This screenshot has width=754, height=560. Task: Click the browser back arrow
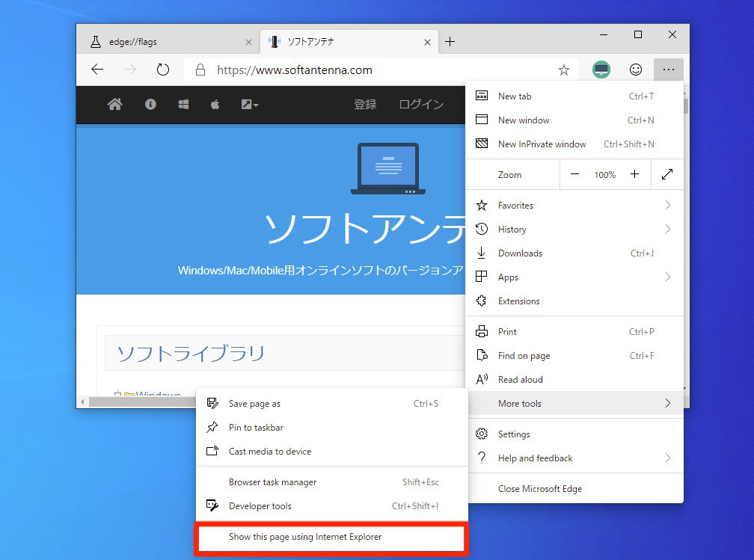click(97, 70)
